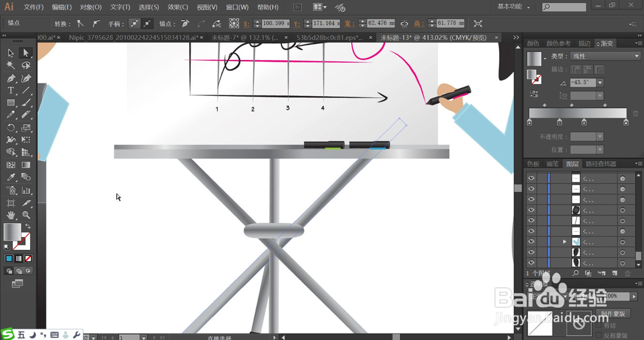Viewport: 644px width, 340px height.
Task: Click convert anchor point to smooth icon
Action: click(96, 24)
